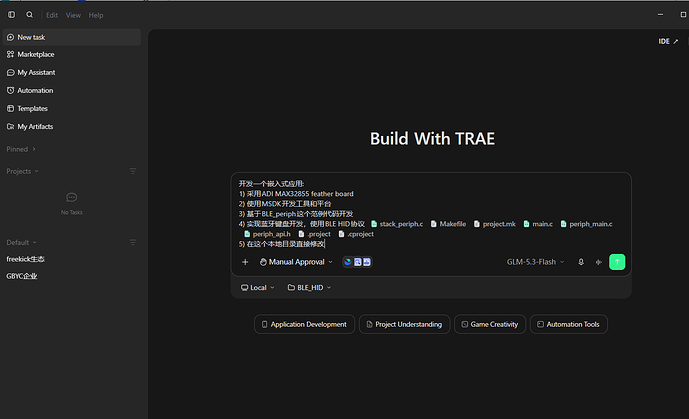
Task: Toggle the sidebar panel icon
Action: [11, 14]
